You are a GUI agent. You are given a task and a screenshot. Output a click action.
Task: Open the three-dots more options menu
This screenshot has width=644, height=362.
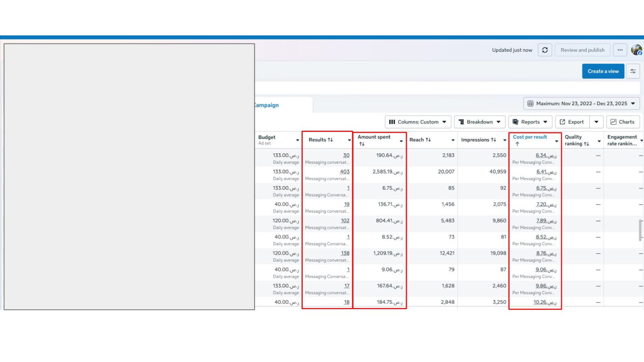620,50
